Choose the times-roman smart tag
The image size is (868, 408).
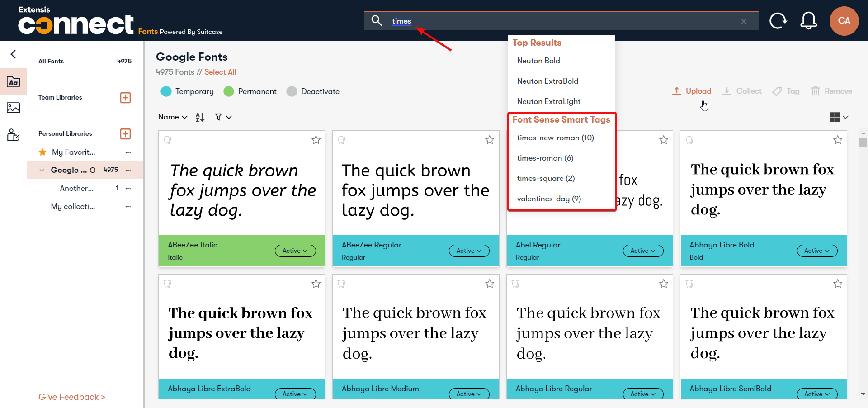coord(545,158)
